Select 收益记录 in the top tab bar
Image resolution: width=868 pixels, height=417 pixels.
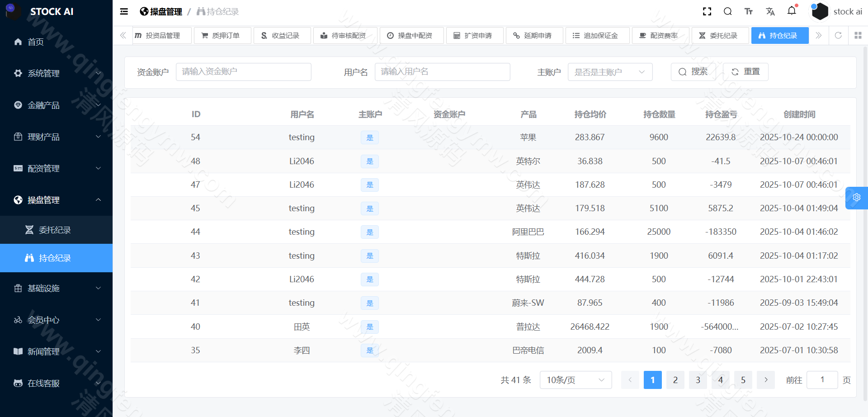click(282, 35)
